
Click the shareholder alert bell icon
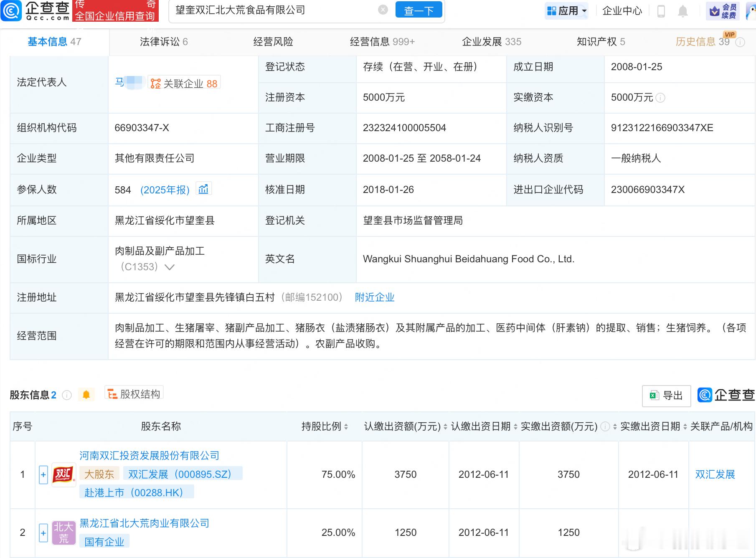(86, 395)
